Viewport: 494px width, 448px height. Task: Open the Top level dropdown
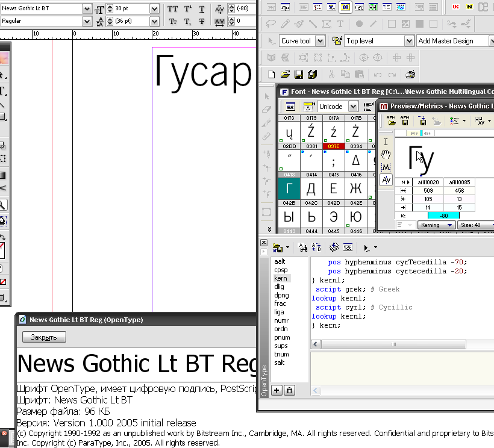pos(409,40)
